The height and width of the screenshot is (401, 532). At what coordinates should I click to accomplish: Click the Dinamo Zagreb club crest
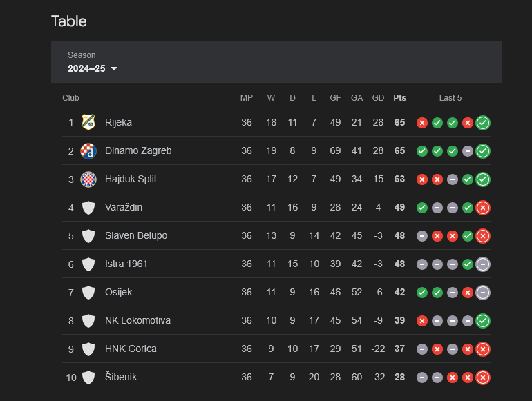pos(88,150)
